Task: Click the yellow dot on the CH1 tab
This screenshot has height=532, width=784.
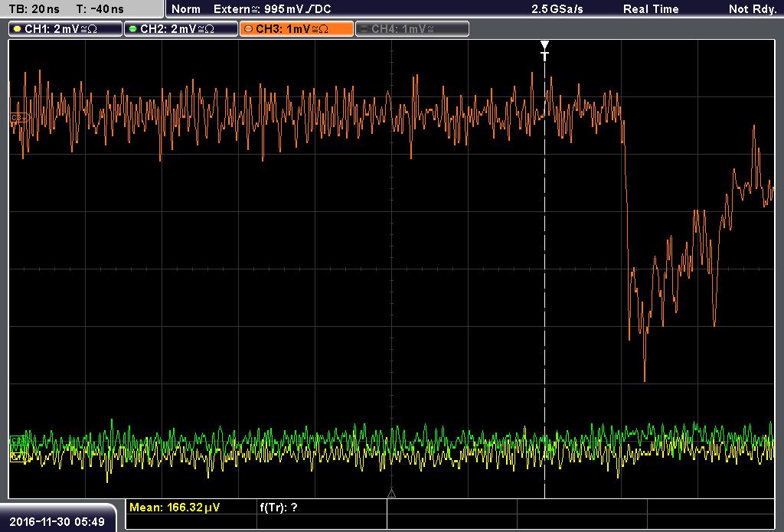Action: 18,29
